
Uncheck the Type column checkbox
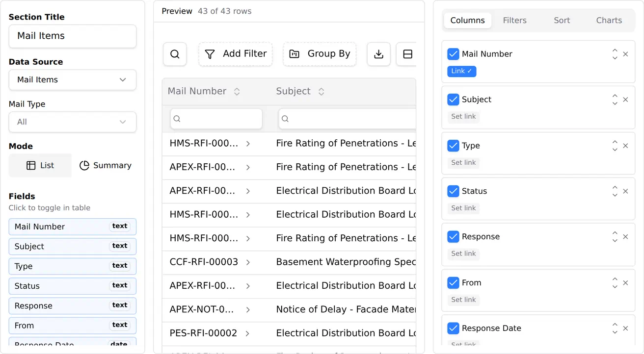(453, 146)
